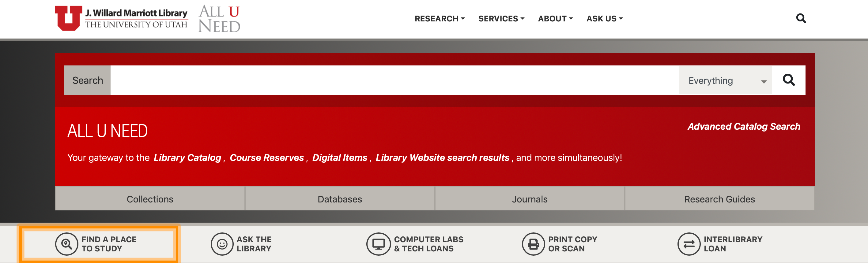The height and width of the screenshot is (263, 868).
Task: Click the All U Need header logo
Action: (219, 18)
